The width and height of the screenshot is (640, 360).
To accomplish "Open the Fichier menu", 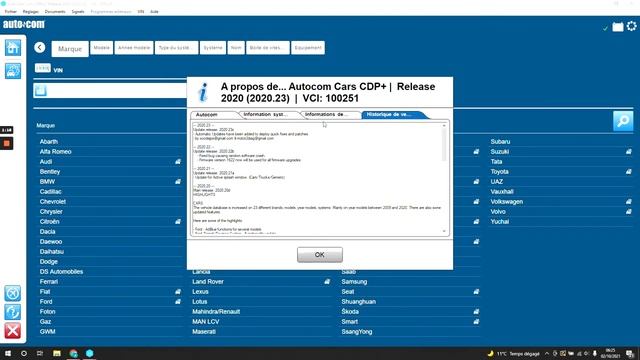I will (11, 12).
